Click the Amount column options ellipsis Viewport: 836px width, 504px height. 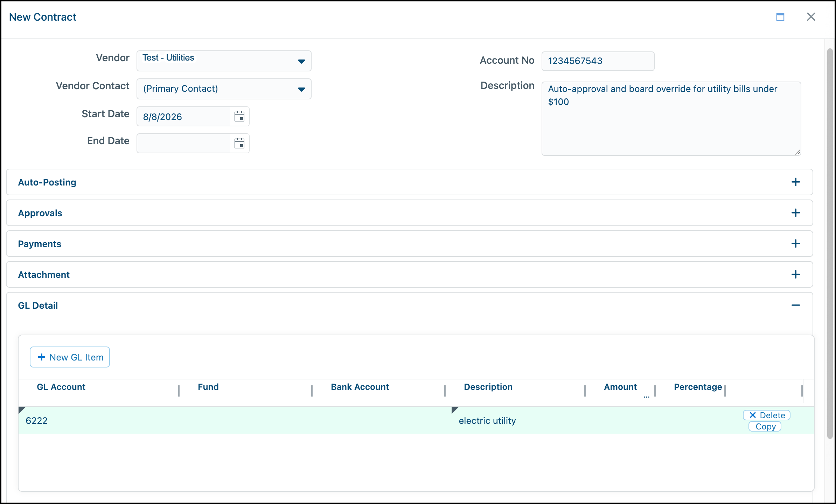pyautogui.click(x=646, y=396)
